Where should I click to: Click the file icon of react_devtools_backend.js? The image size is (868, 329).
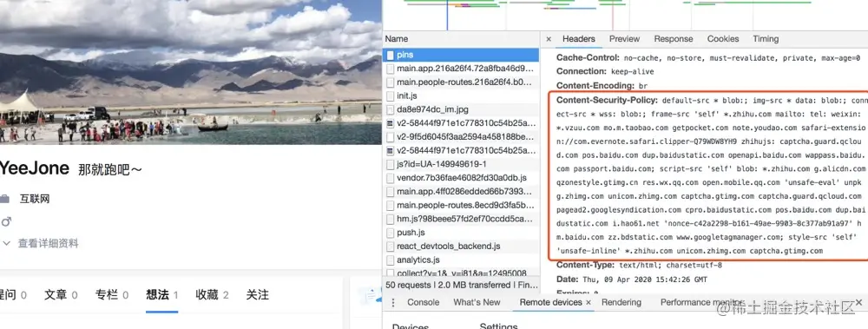pos(391,246)
